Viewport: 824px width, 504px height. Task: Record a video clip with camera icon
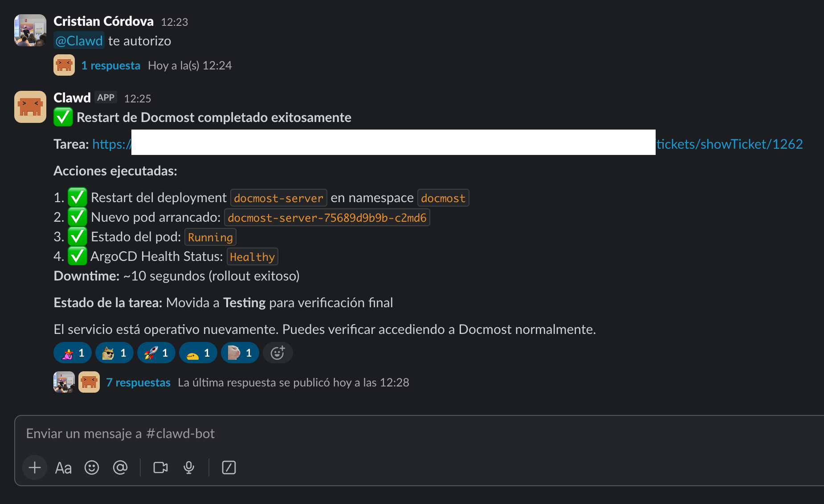point(160,467)
